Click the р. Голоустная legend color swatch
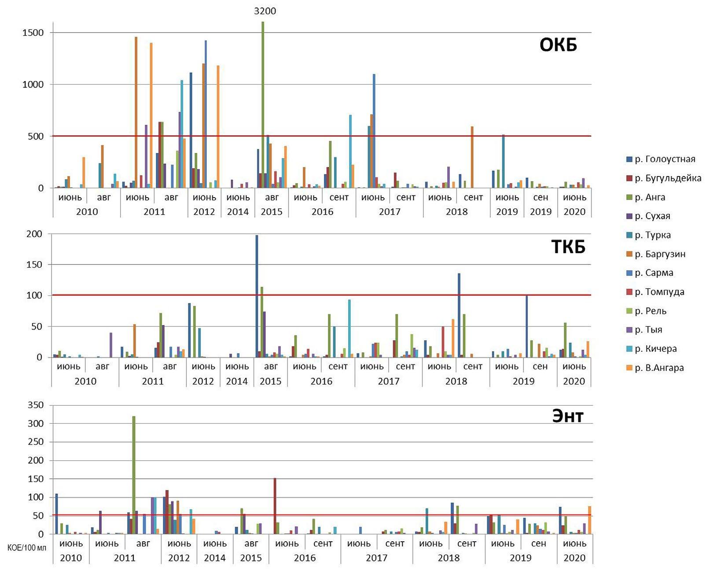This screenshot has height=569, width=728. [x=629, y=159]
